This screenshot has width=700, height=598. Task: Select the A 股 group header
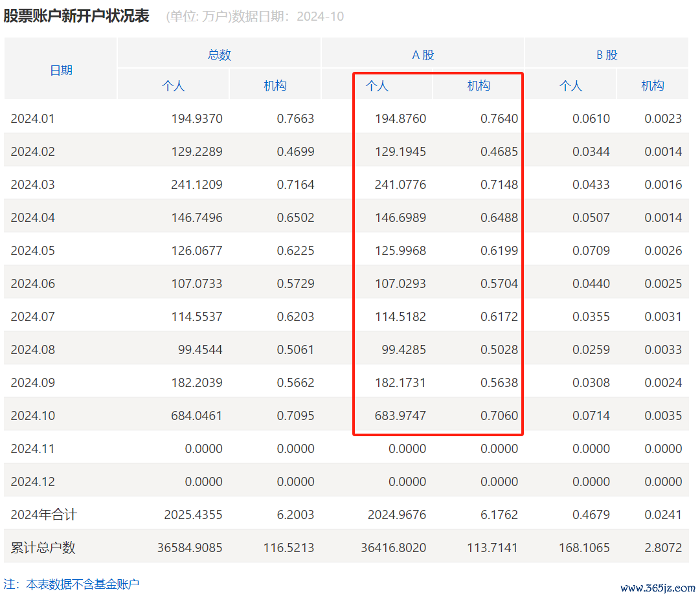point(423,55)
